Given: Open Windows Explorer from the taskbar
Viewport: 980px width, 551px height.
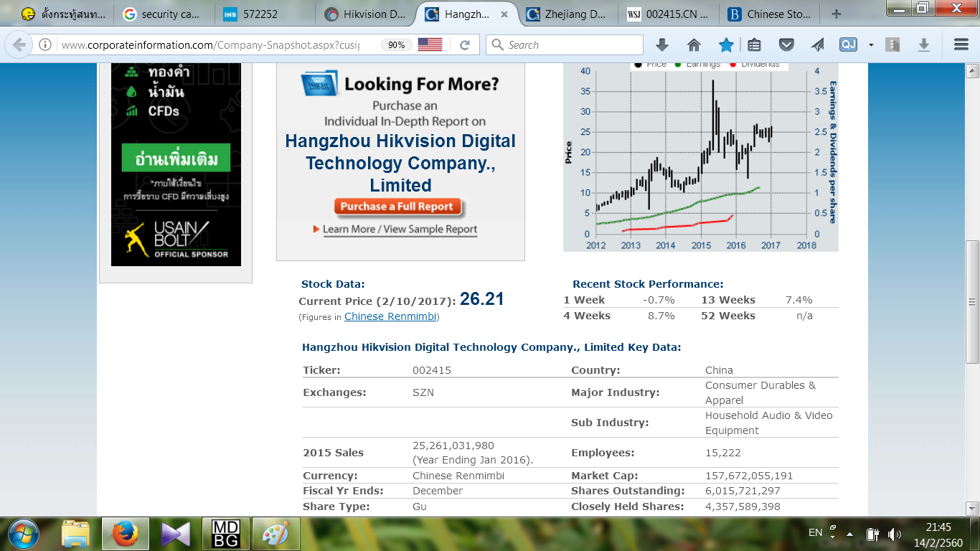Looking at the screenshot, I should point(75,534).
